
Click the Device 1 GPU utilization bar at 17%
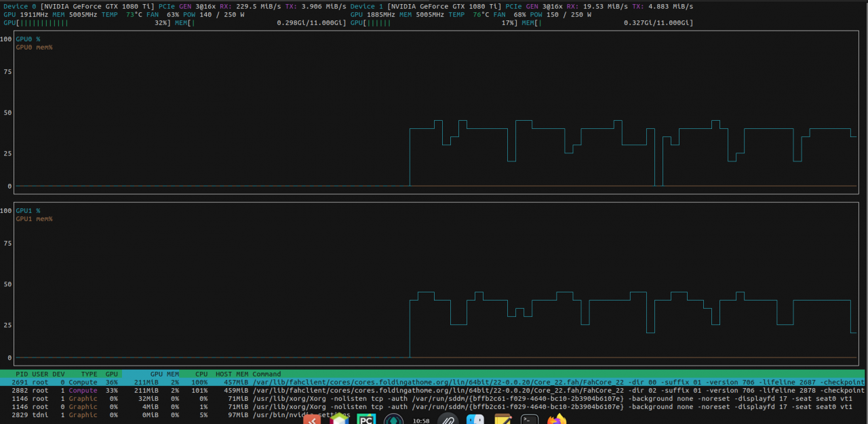(x=434, y=22)
